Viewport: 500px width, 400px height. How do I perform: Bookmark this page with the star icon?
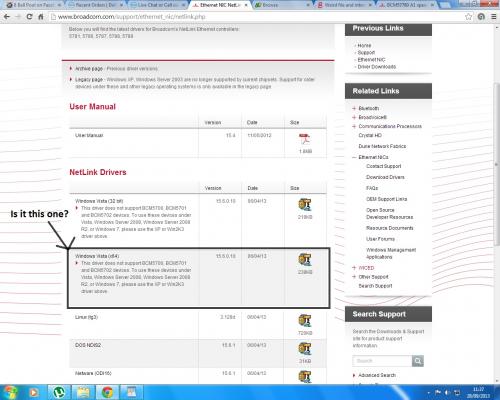468,17
